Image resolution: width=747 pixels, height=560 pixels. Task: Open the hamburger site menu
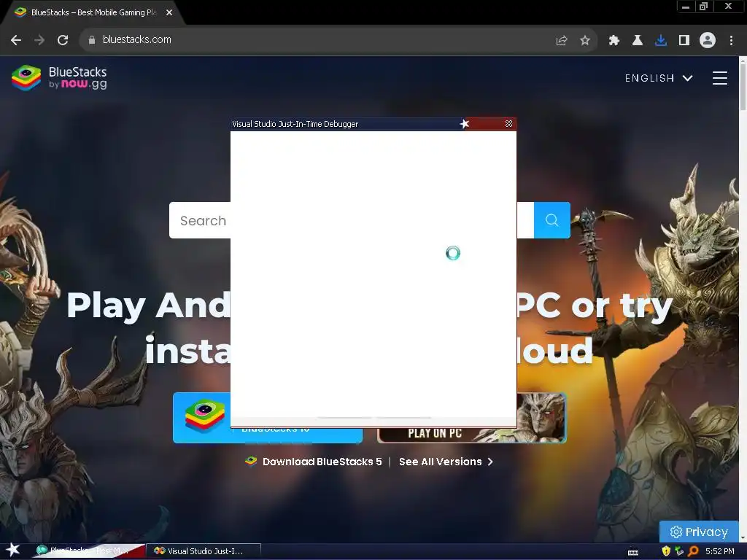tap(720, 78)
